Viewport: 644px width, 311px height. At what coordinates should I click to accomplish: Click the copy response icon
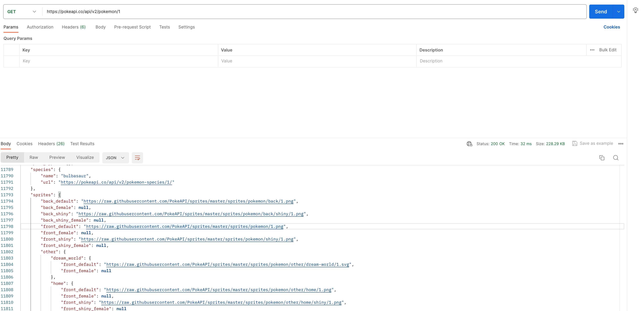coord(602,158)
